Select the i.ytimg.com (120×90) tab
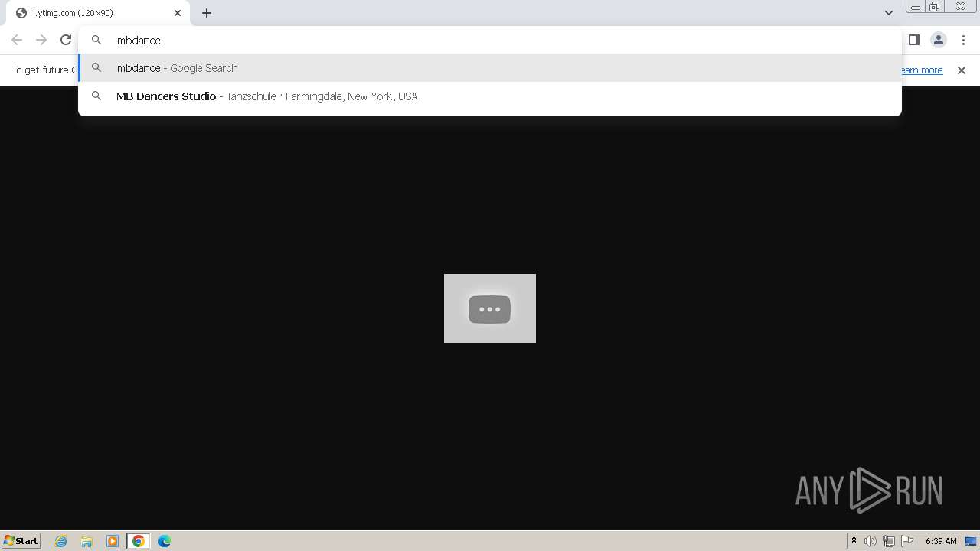Image resolution: width=980 pixels, height=551 pixels. pyautogui.click(x=98, y=13)
